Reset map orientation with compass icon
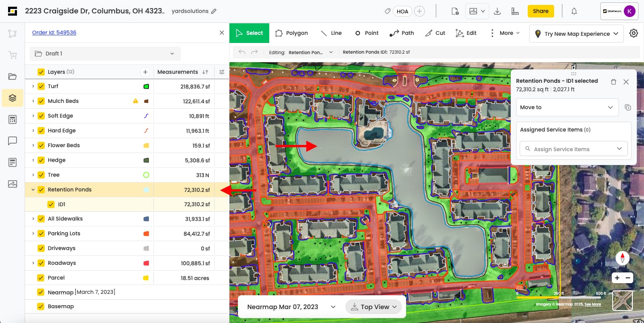The image size is (644, 323). (x=623, y=258)
